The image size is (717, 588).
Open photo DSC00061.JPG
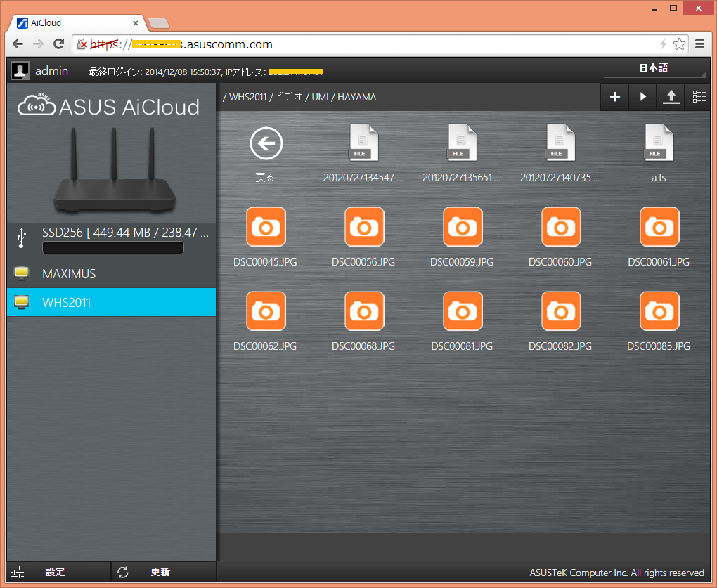659,227
